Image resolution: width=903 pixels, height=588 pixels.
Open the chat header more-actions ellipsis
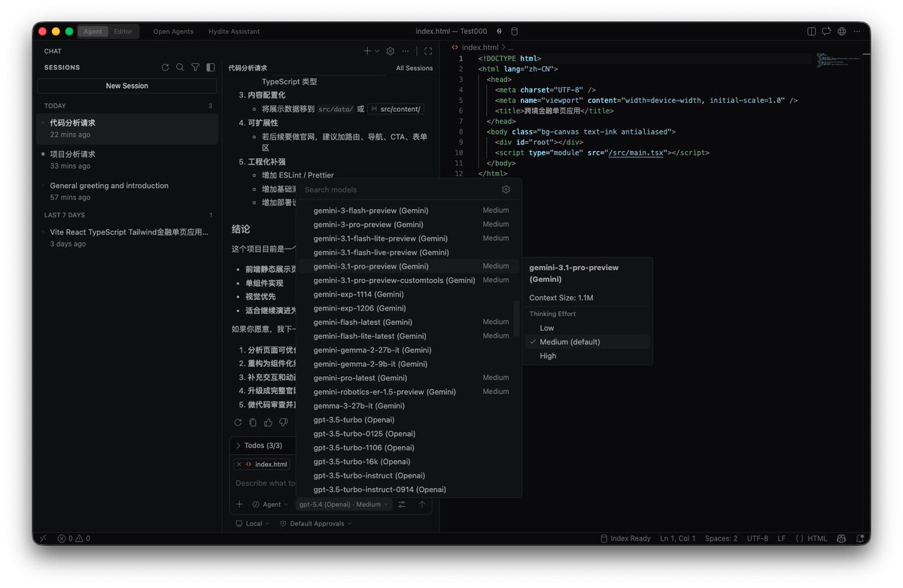406,51
